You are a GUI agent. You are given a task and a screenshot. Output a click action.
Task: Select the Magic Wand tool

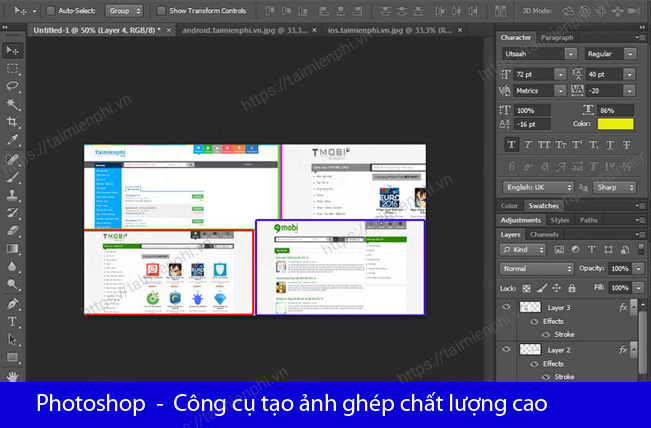(12, 104)
